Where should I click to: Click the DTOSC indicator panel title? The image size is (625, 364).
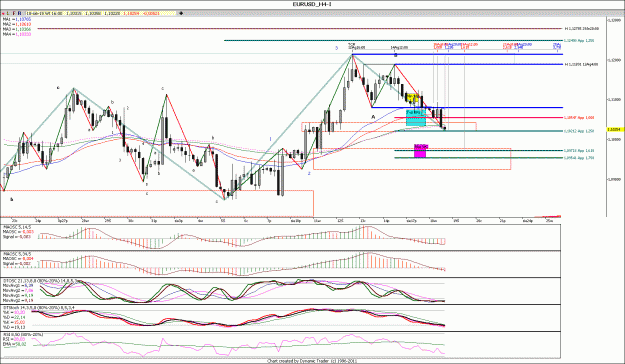pyautogui.click(x=41, y=281)
